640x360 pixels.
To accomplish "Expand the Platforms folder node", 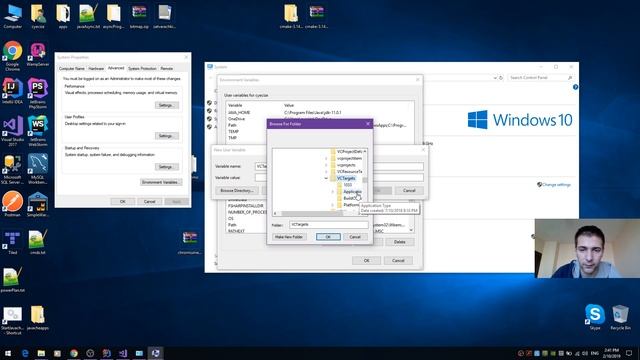I will (x=333, y=205).
